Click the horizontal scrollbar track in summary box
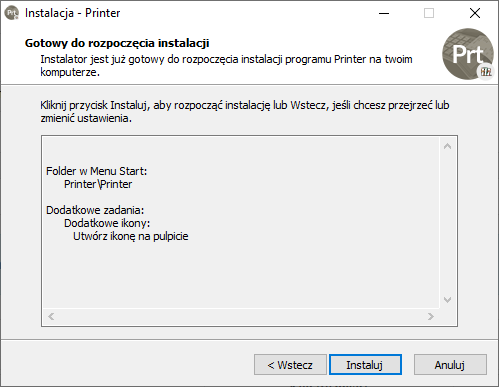 241,316
